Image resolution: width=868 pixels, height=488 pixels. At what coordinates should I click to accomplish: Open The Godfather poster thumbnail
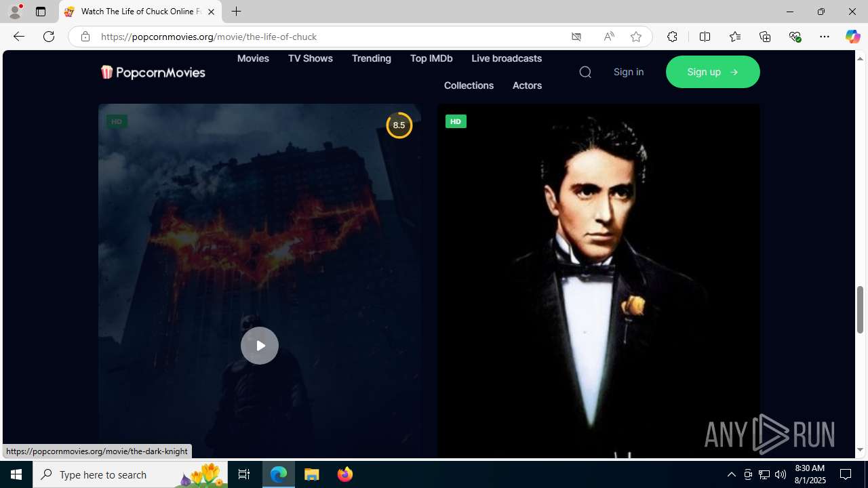click(598, 281)
